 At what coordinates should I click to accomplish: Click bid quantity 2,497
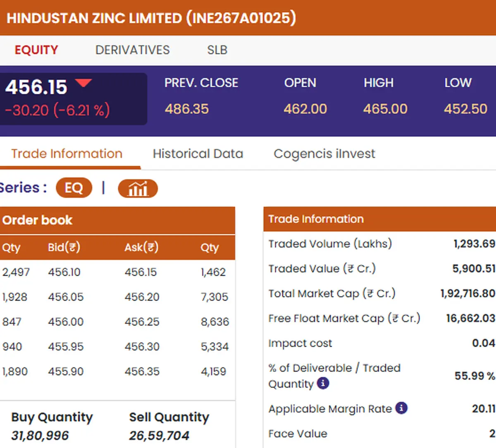(16, 272)
